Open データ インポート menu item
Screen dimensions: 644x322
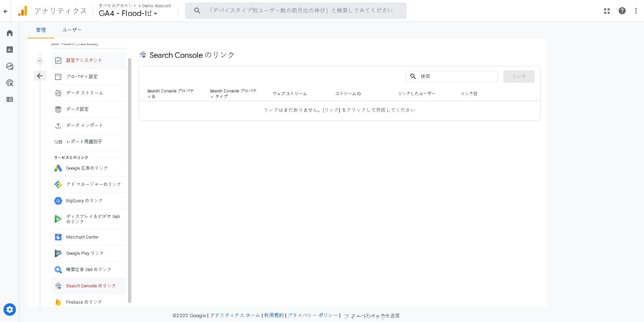[x=89, y=126]
